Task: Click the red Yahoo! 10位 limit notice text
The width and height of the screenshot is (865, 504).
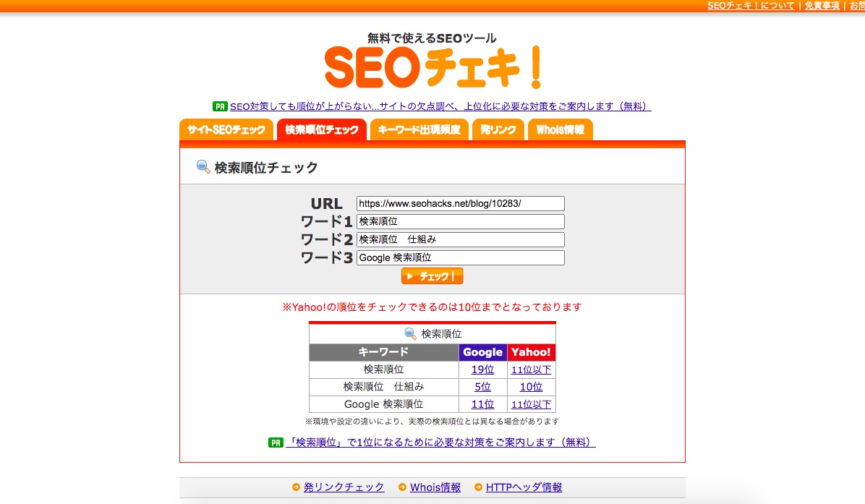Action: click(x=432, y=307)
